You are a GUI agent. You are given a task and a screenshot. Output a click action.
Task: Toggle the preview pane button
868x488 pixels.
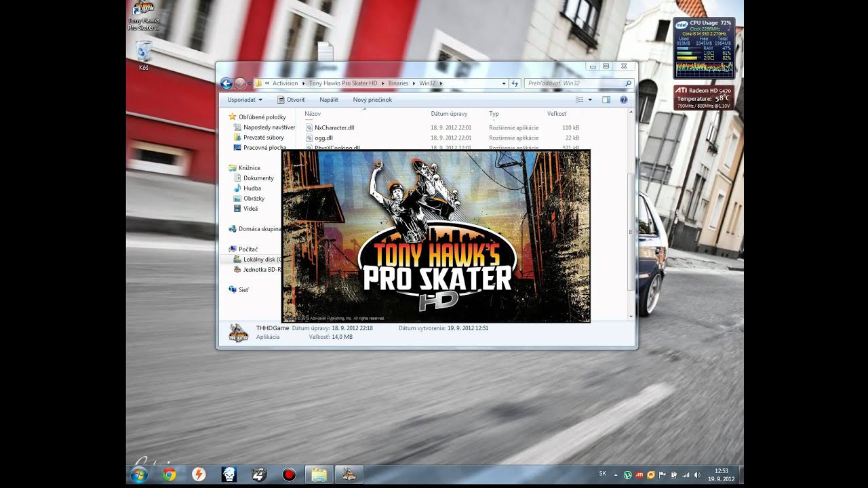(606, 100)
